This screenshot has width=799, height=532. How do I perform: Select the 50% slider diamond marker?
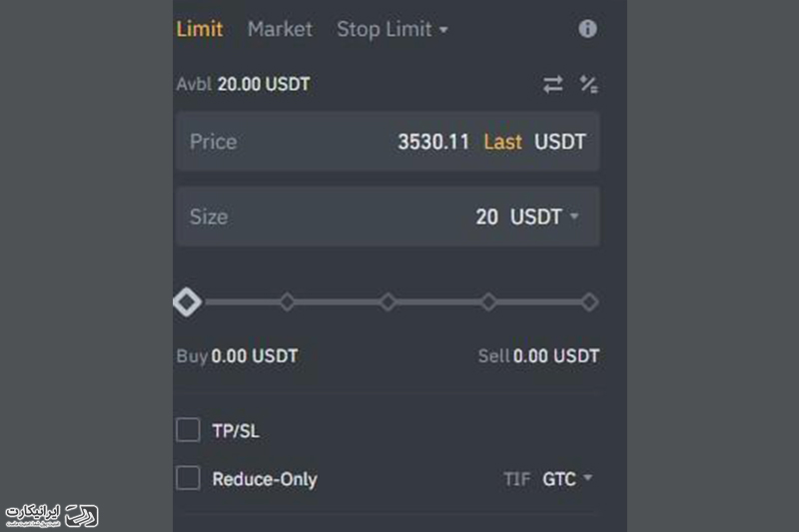coord(388,301)
